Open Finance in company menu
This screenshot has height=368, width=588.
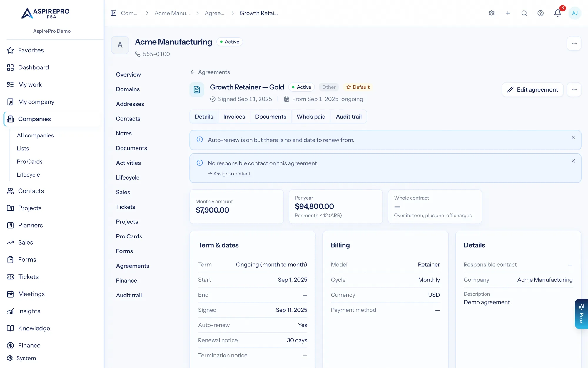click(x=126, y=281)
